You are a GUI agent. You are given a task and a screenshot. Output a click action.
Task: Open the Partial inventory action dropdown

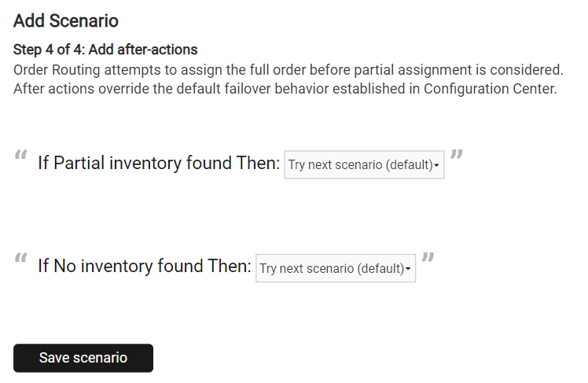click(363, 165)
